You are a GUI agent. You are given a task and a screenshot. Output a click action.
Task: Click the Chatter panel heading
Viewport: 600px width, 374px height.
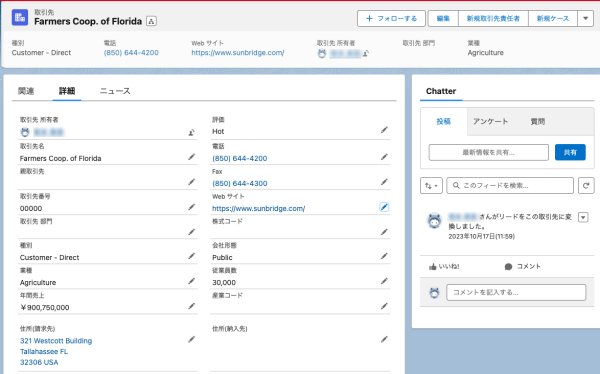[441, 91]
